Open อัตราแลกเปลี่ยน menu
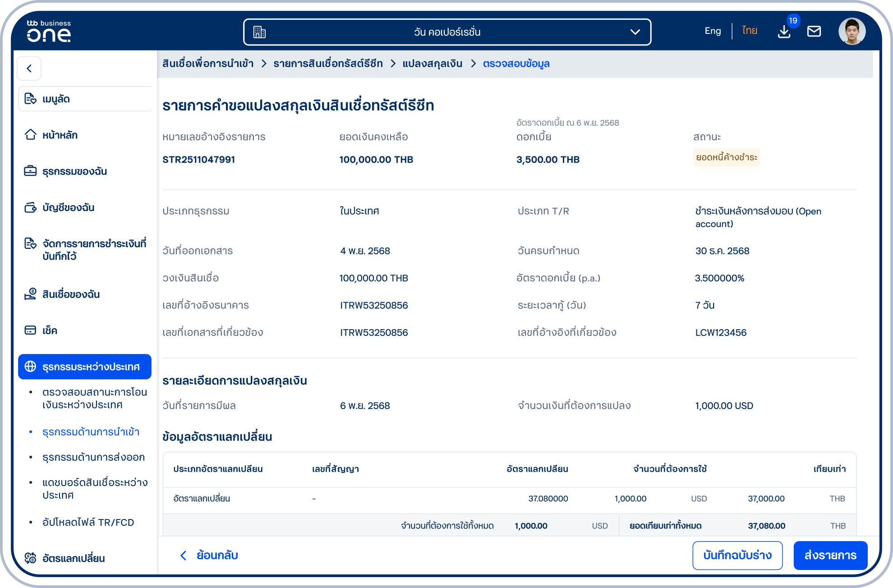This screenshot has height=588, width=893. coord(73,558)
